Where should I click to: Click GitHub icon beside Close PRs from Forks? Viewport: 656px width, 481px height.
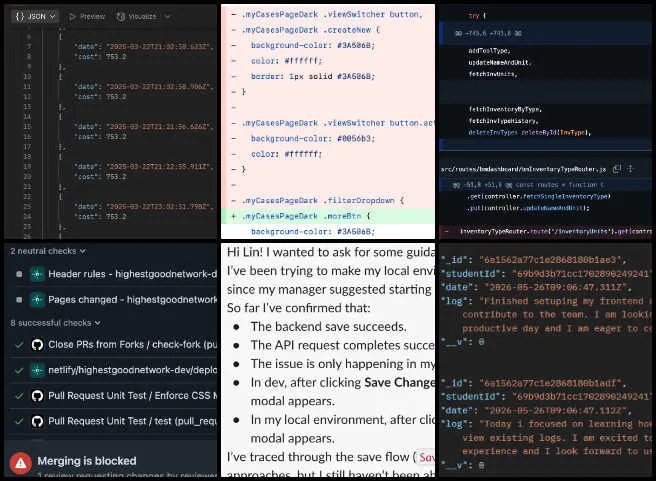point(37,345)
